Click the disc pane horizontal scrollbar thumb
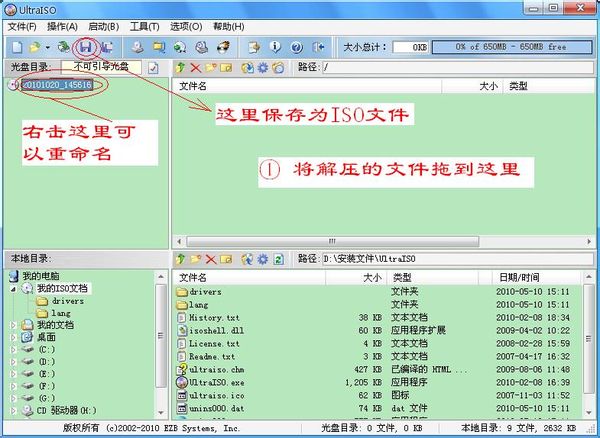 pos(332,241)
